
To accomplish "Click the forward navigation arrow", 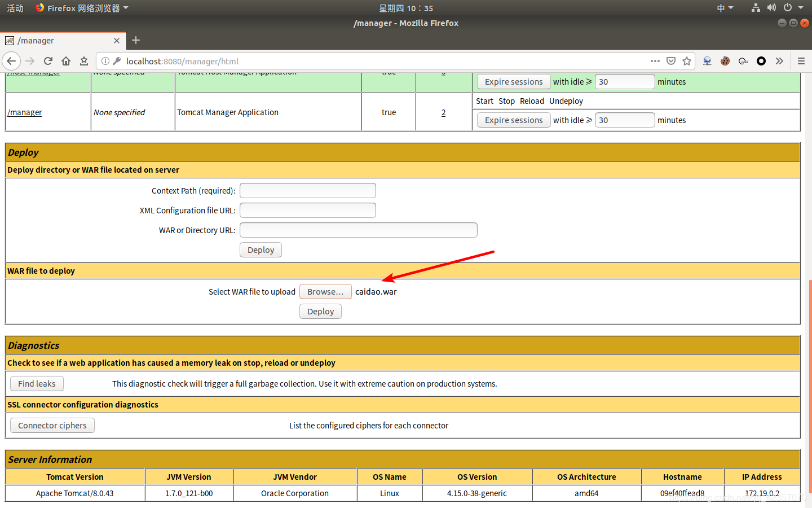I will pyautogui.click(x=30, y=61).
